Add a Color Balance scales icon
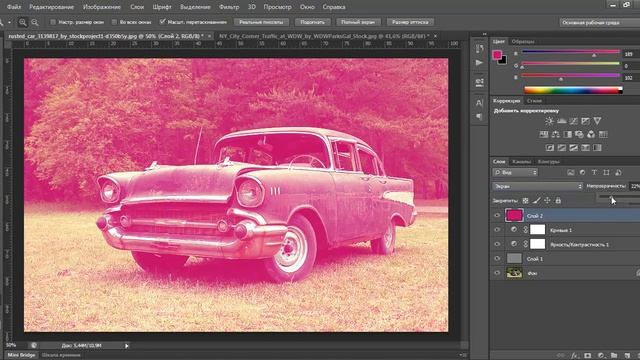This screenshot has height=360, width=640. click(556, 134)
